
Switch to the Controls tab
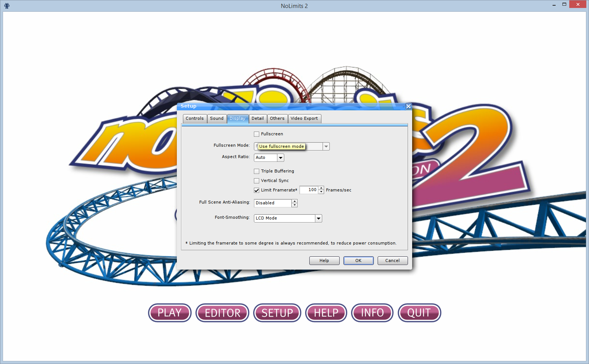[195, 119]
